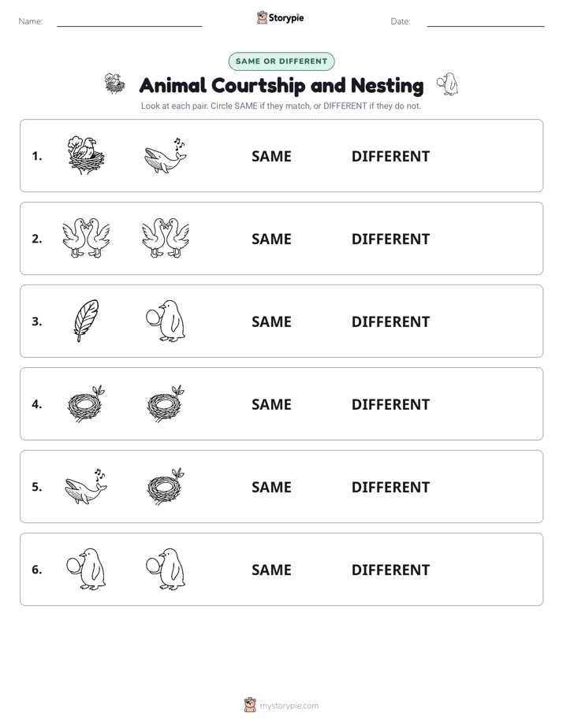Image resolution: width=563 pixels, height=728 pixels.
Task: Choose SAME for question 4
Action: tap(271, 404)
